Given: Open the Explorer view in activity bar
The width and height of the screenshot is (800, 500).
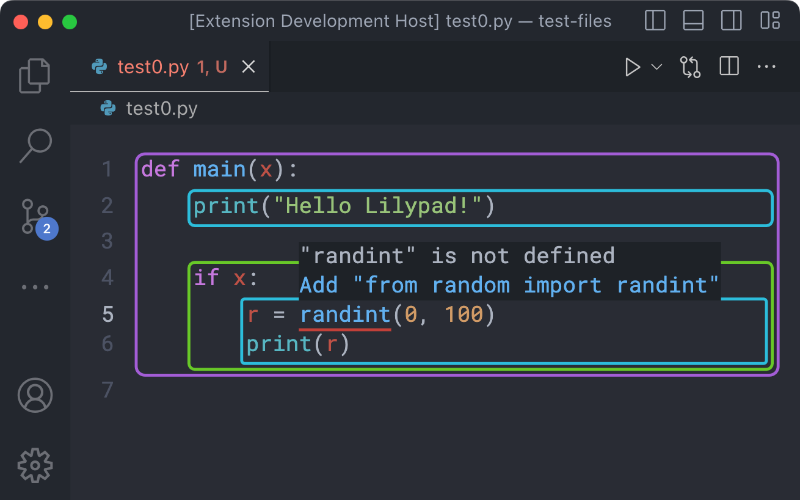Looking at the screenshot, I should pyautogui.click(x=35, y=75).
